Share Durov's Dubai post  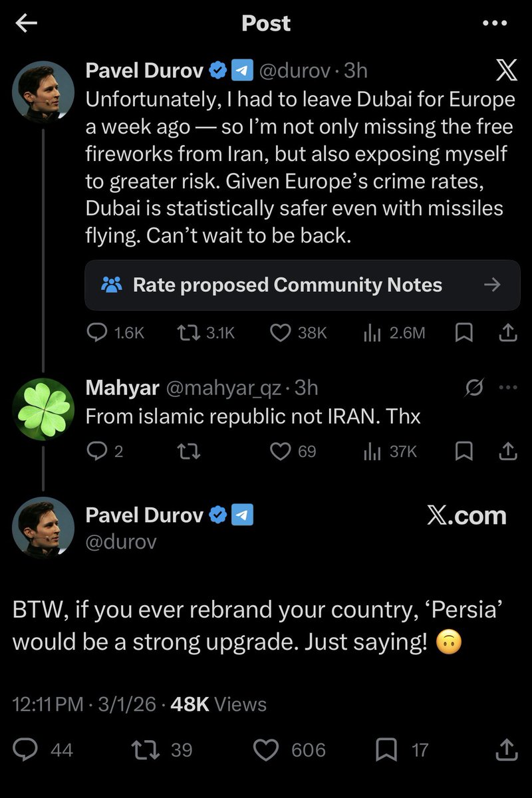point(507,332)
